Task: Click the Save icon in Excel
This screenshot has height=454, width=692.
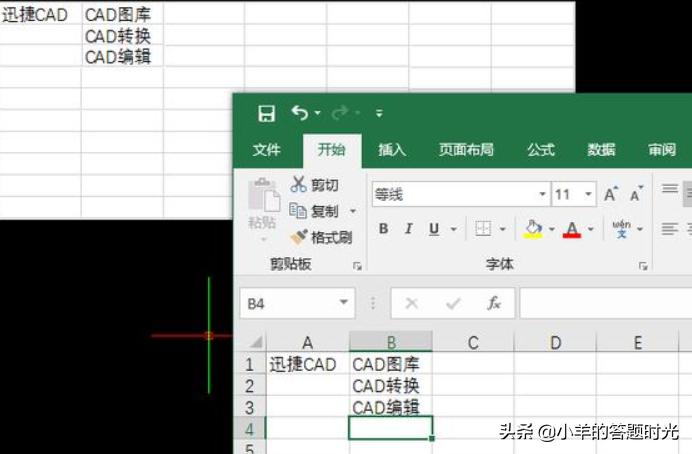Action: [x=267, y=113]
